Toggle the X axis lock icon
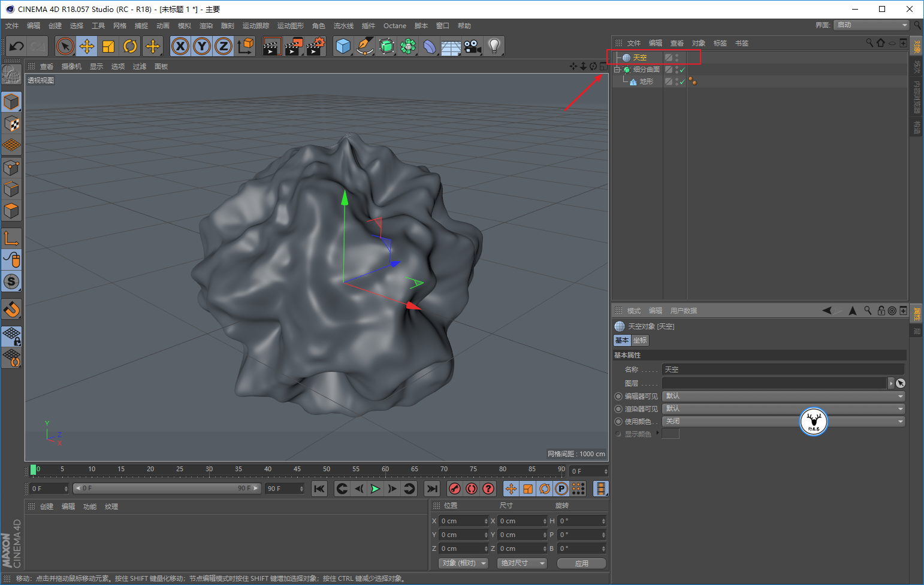 180,46
